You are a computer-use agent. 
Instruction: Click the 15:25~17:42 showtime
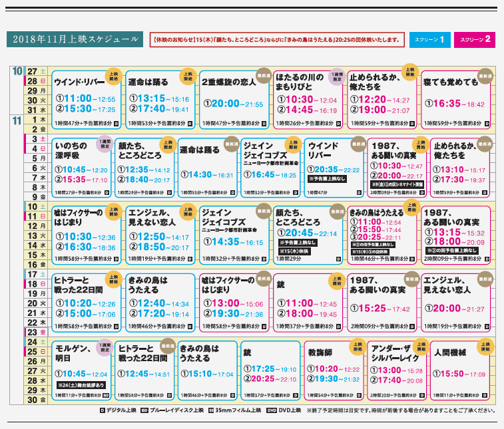click(380, 308)
